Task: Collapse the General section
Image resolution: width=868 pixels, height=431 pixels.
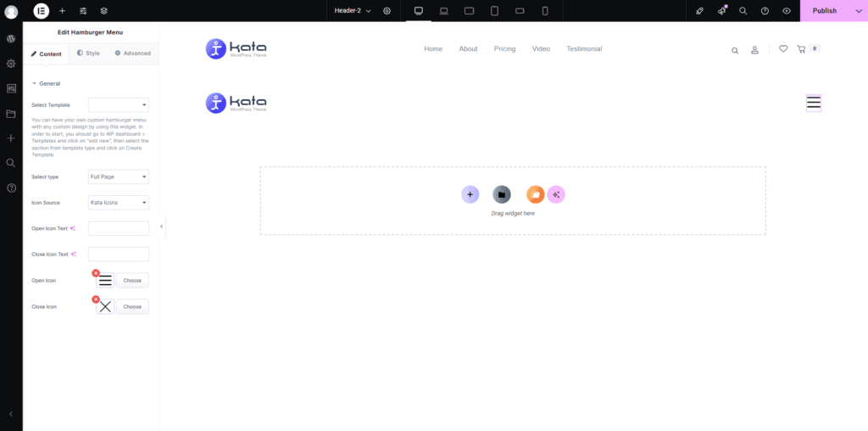Action: click(46, 84)
